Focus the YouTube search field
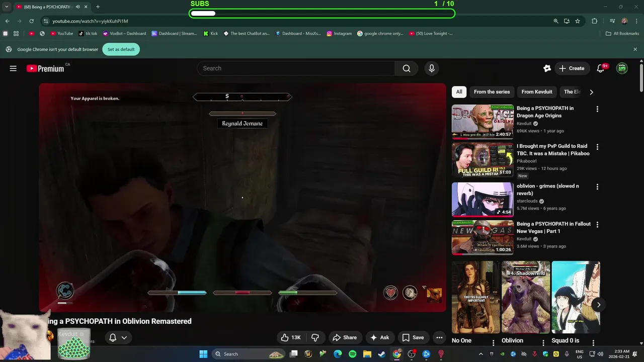This screenshot has height=362, width=644. (296, 68)
